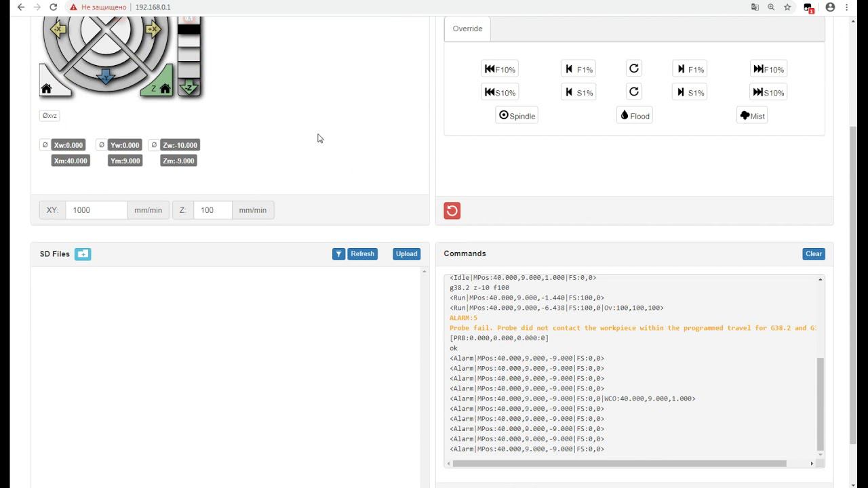The image size is (868, 488).
Task: Reset feed override (top circular arrow)
Action: tap(634, 68)
